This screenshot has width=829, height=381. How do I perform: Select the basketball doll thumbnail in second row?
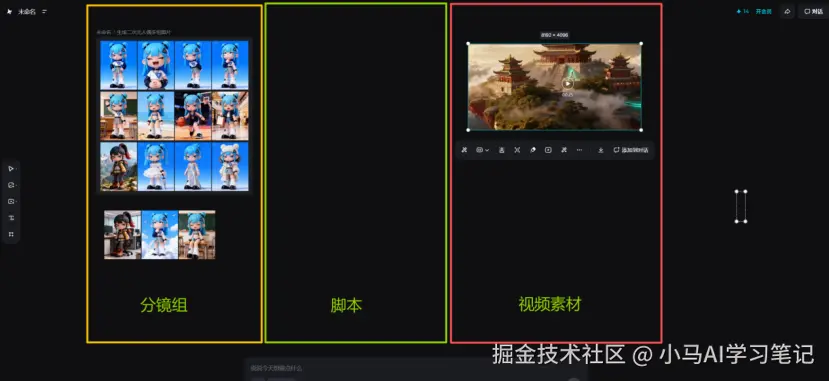193,116
